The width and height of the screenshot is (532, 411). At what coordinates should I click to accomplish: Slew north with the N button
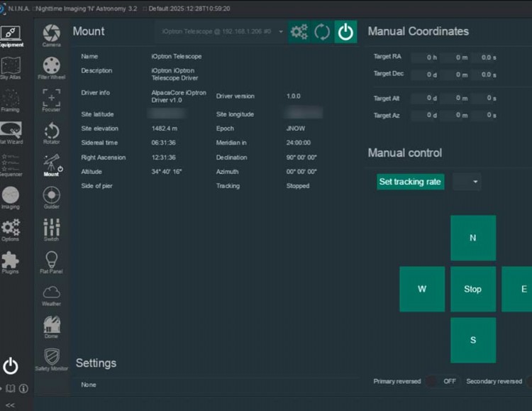[473, 238]
